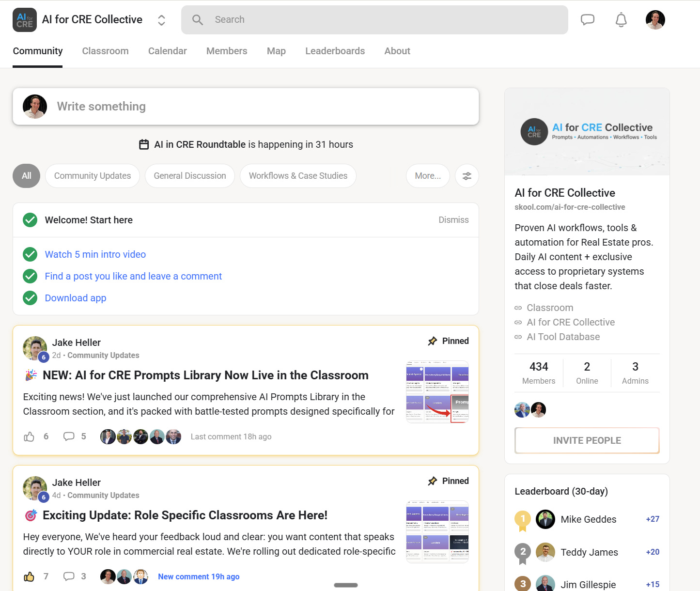Viewport: 700px width, 591px height.
Task: Open profile avatar menu in header
Action: coord(655,20)
